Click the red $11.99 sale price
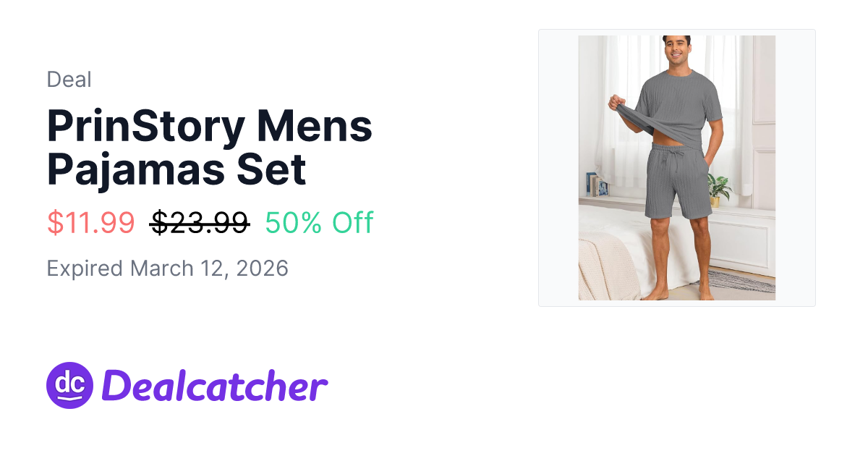The image size is (868, 456). (90, 223)
